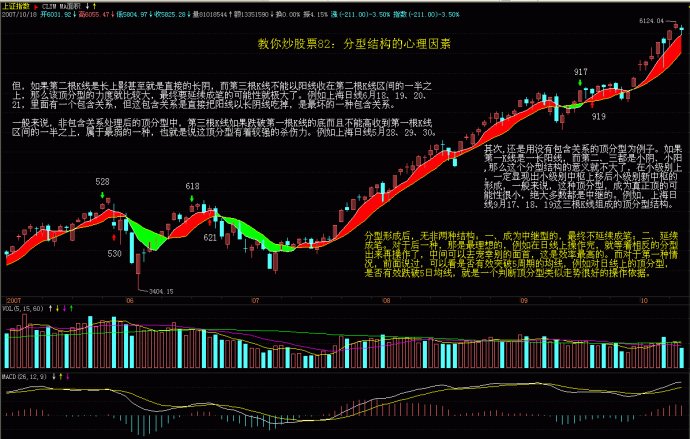Open the VOL(5,15,60) indicator label

pyautogui.click(x=23, y=309)
